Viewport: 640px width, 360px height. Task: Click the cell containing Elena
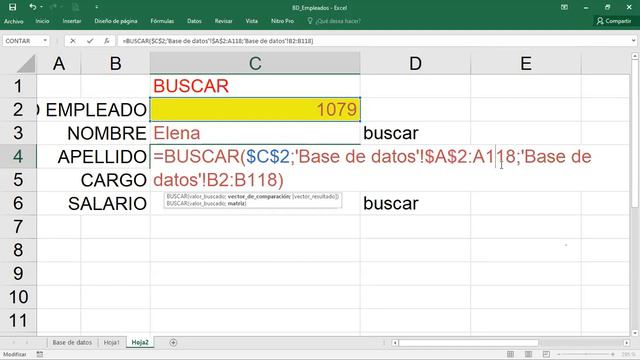(x=255, y=133)
